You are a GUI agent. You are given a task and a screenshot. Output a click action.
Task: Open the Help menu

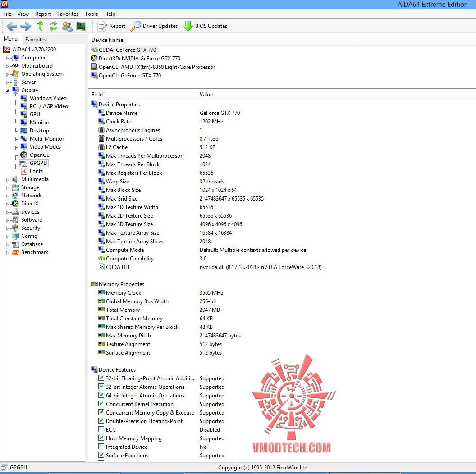pos(110,14)
